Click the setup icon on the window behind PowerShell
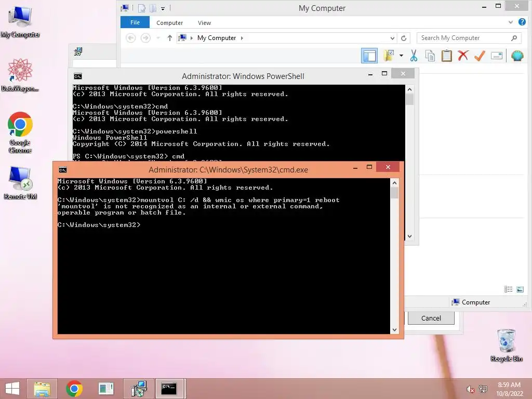This screenshot has width=532, height=399. (x=78, y=51)
